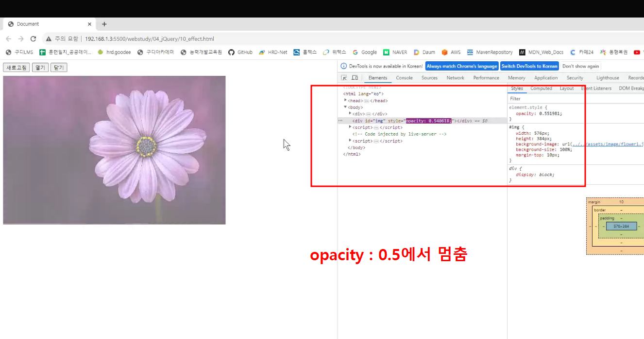The width and height of the screenshot is (644, 339).
Task: Open the GitHub bookmark
Action: [x=240, y=52]
